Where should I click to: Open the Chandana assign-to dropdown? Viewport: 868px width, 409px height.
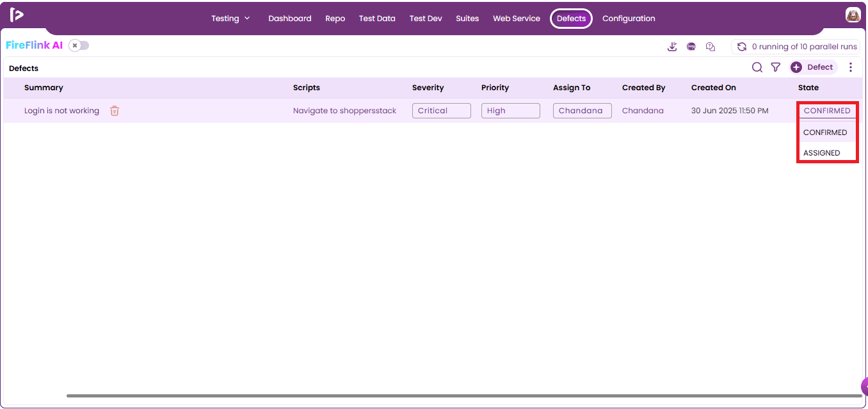point(583,111)
